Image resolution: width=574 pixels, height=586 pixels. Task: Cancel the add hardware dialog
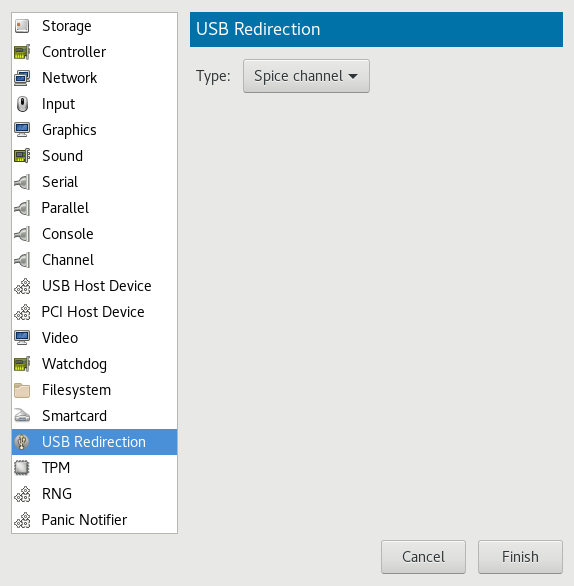coord(423,557)
